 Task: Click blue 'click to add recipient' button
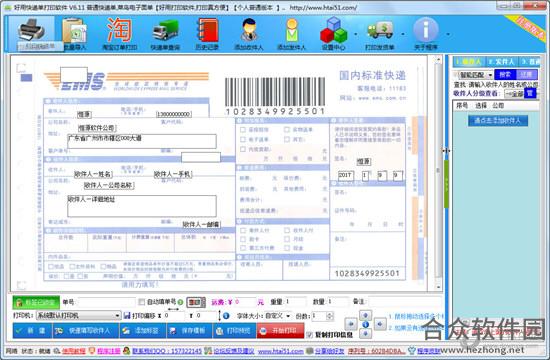click(x=498, y=121)
